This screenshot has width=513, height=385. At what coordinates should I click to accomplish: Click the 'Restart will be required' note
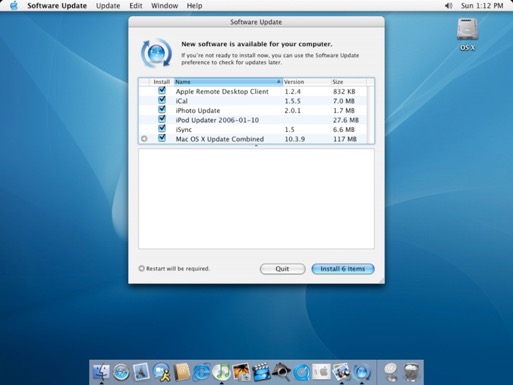click(178, 269)
